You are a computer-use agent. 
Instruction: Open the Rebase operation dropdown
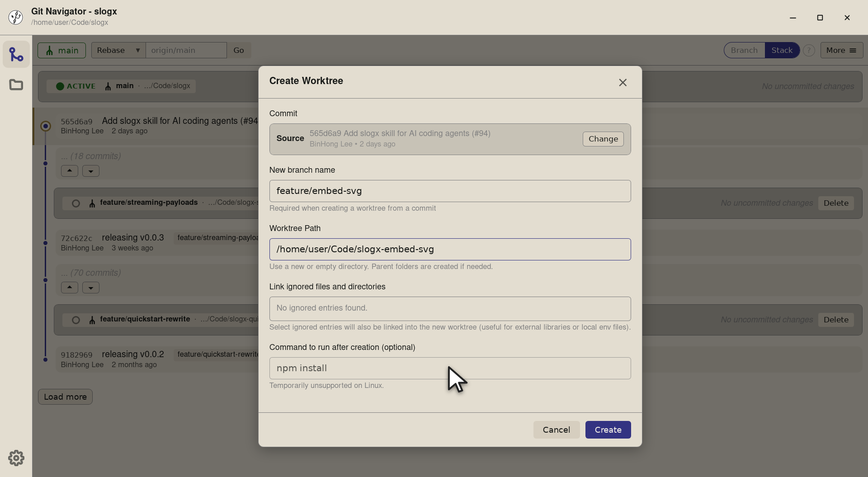[x=118, y=50]
